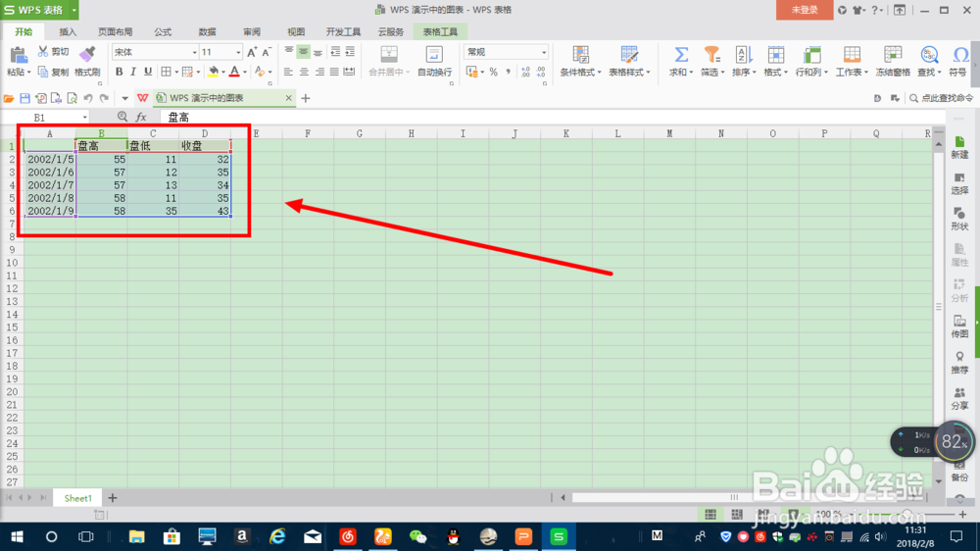Screen dimensions: 980x551
Task: Toggle italic formatting
Action: point(133,72)
